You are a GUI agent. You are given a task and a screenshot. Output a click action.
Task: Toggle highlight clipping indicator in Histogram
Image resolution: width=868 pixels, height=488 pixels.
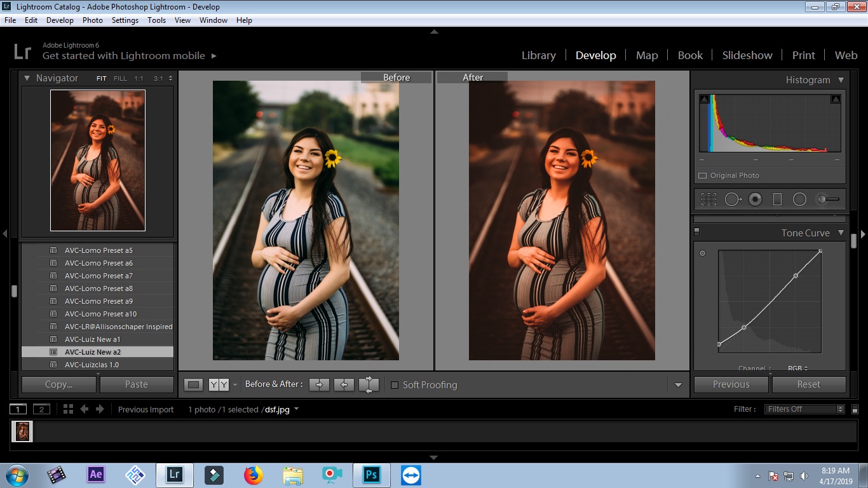836,99
